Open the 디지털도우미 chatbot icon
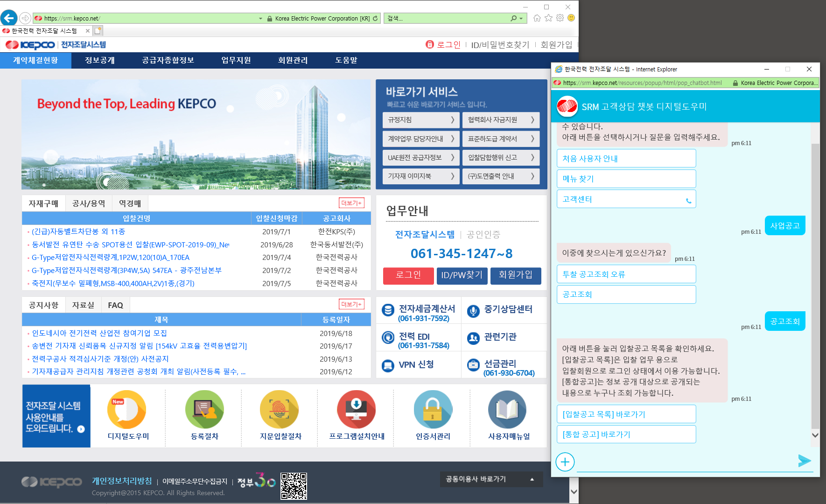 tap(127, 409)
